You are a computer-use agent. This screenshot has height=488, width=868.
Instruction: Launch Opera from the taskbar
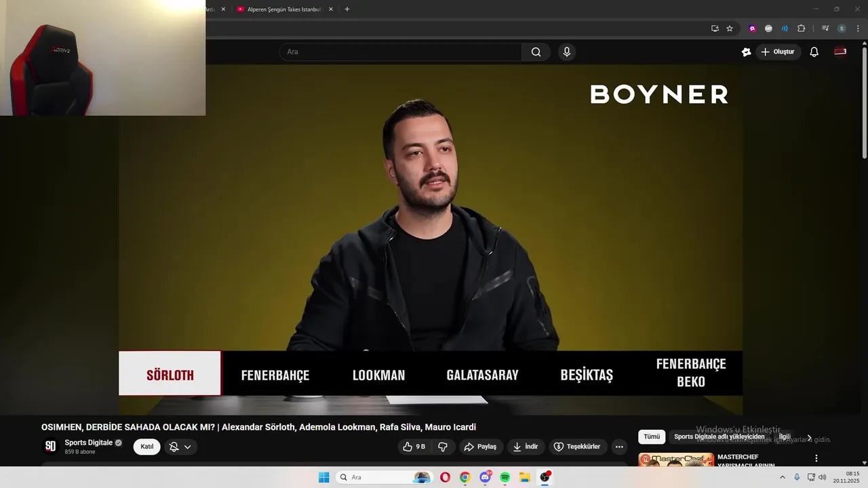tap(445, 477)
